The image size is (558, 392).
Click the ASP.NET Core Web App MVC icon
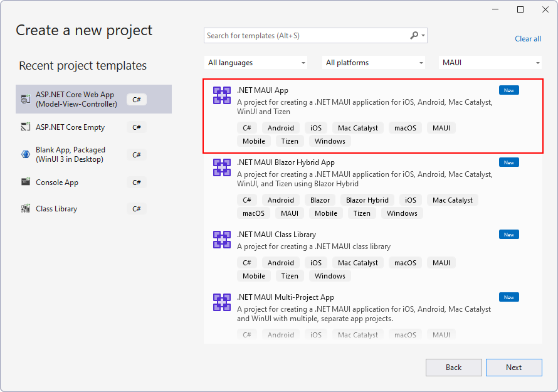click(x=25, y=98)
